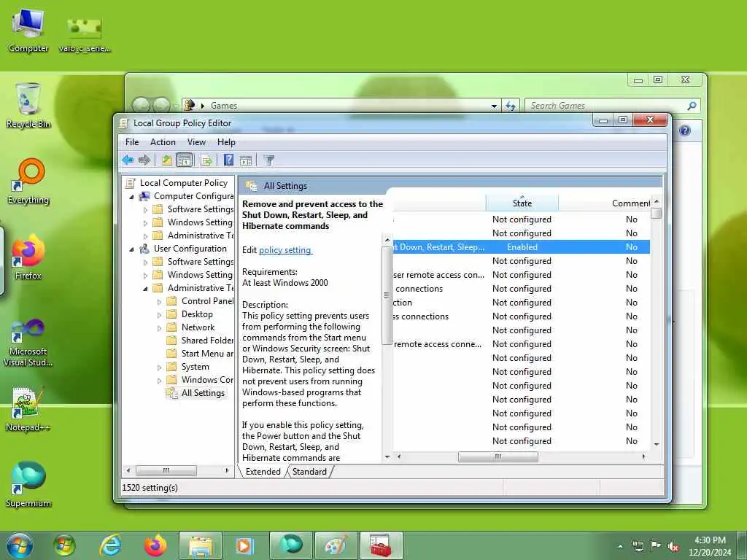The image size is (747, 560).
Task: Open Windows Explorer from the taskbar
Action: pos(201,545)
